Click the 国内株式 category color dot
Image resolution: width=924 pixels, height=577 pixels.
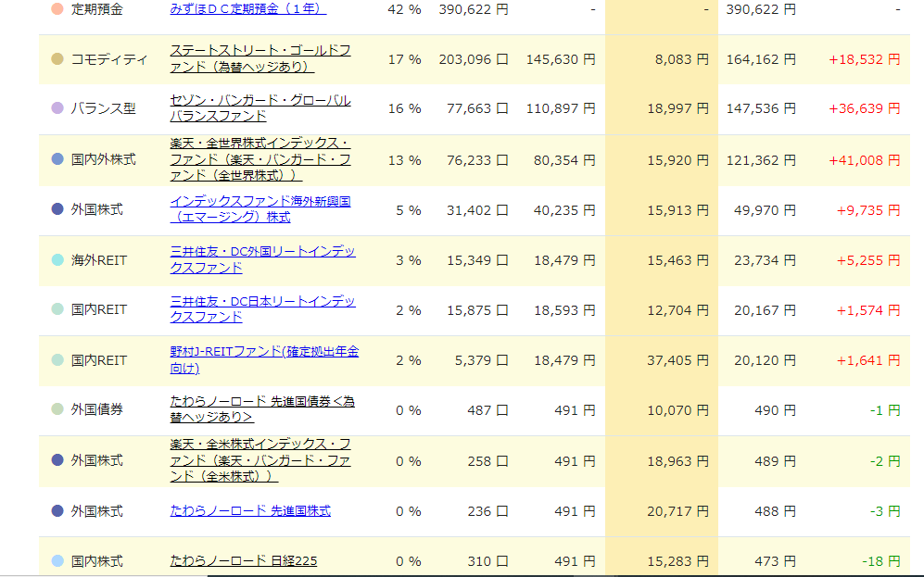pyautogui.click(x=57, y=561)
